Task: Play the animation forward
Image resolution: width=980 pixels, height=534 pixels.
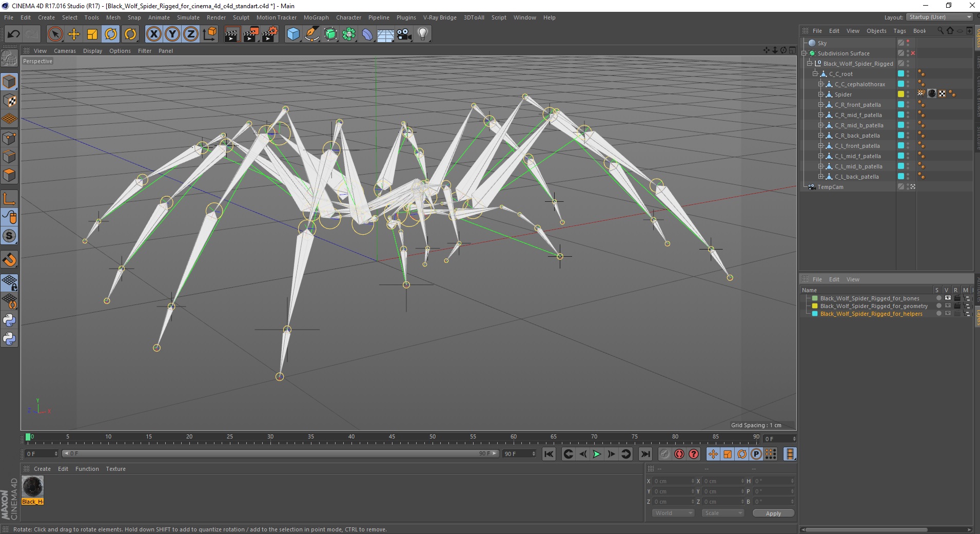Action: (597, 454)
